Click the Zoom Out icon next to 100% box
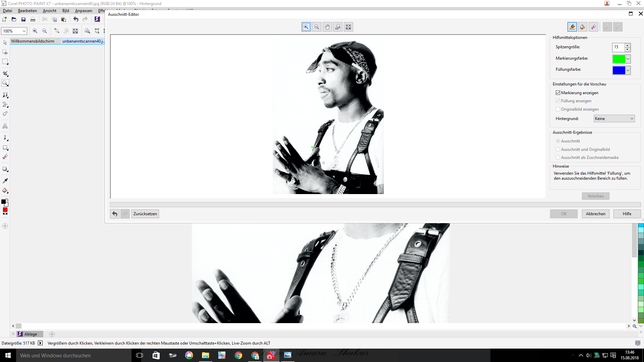 (x=45, y=31)
